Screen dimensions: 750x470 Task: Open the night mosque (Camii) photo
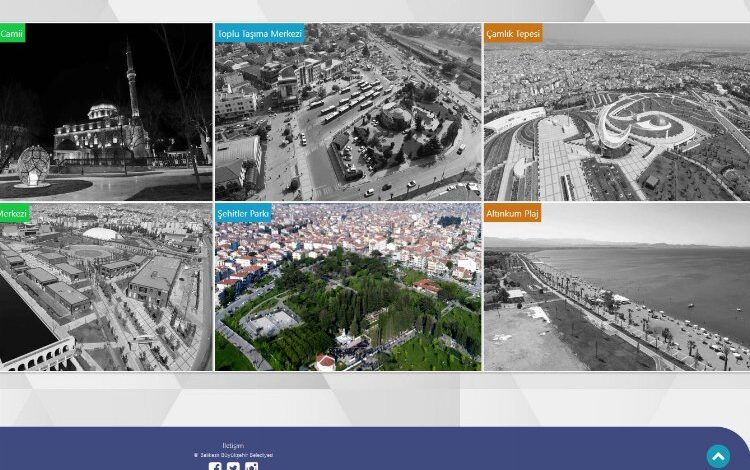[106, 112]
